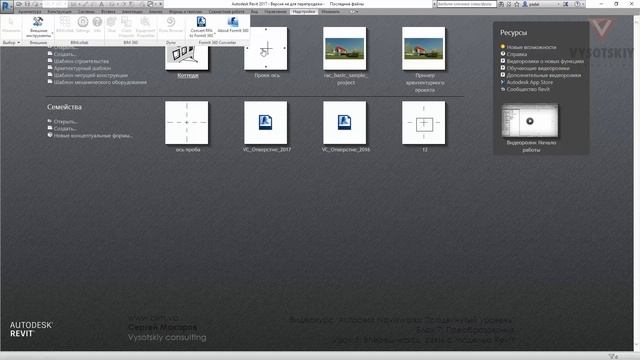Click the Шаблон строительства template link
This screenshot has height=360, width=640.
coord(81,61)
